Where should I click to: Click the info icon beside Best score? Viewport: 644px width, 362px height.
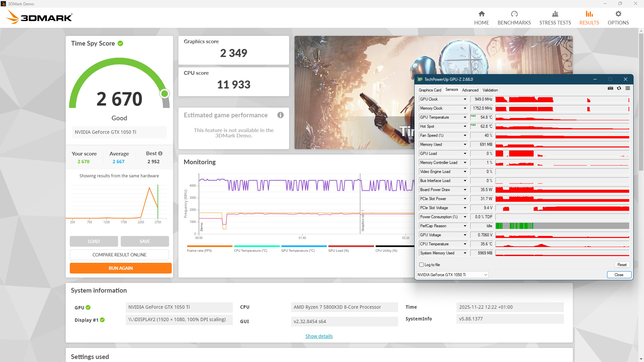coord(160,154)
